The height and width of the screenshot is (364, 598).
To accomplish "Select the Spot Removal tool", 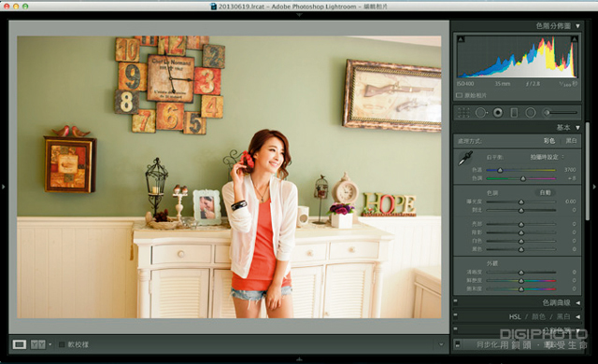I will [481, 113].
